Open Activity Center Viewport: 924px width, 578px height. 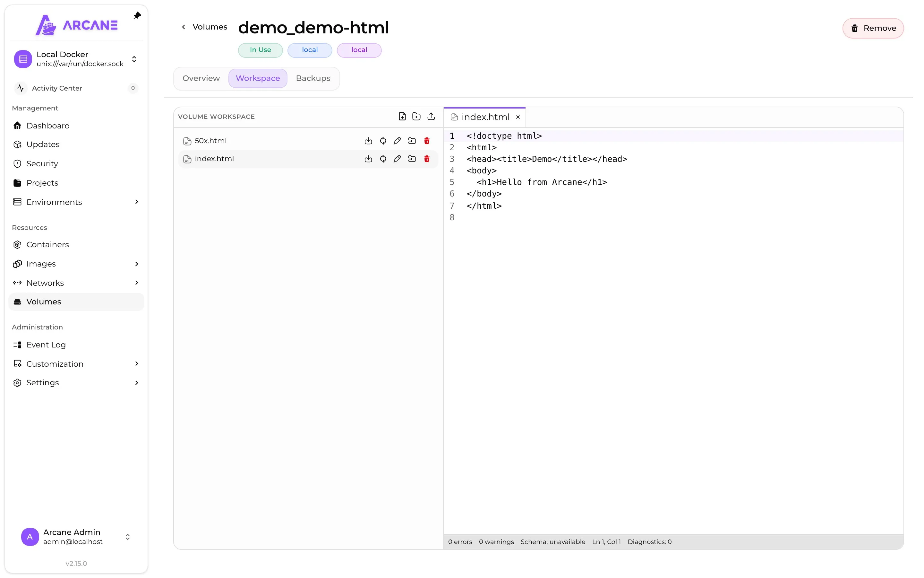click(x=76, y=88)
